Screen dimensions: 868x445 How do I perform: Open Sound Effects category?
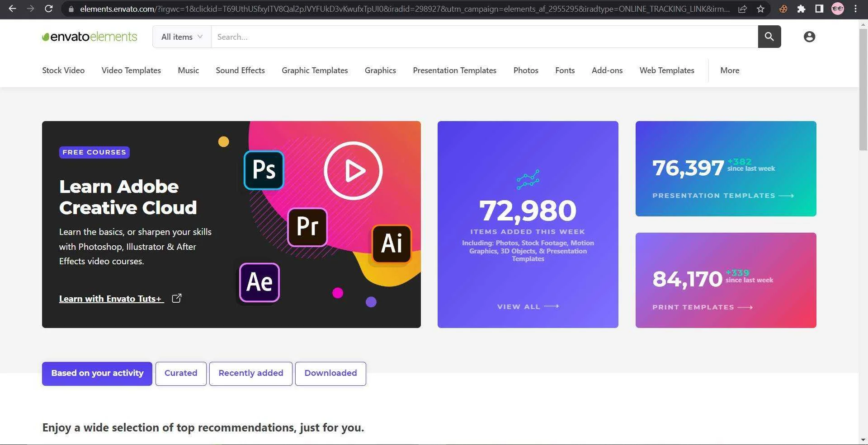(x=240, y=70)
